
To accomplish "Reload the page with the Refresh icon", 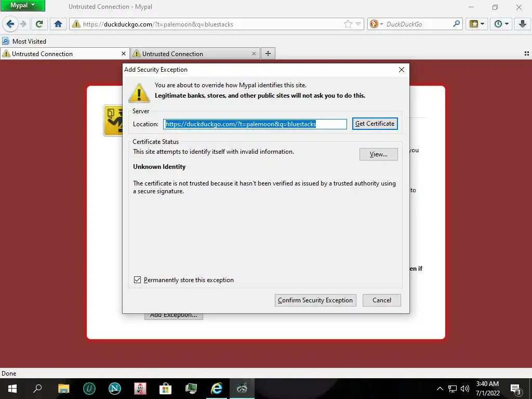I will (39, 24).
